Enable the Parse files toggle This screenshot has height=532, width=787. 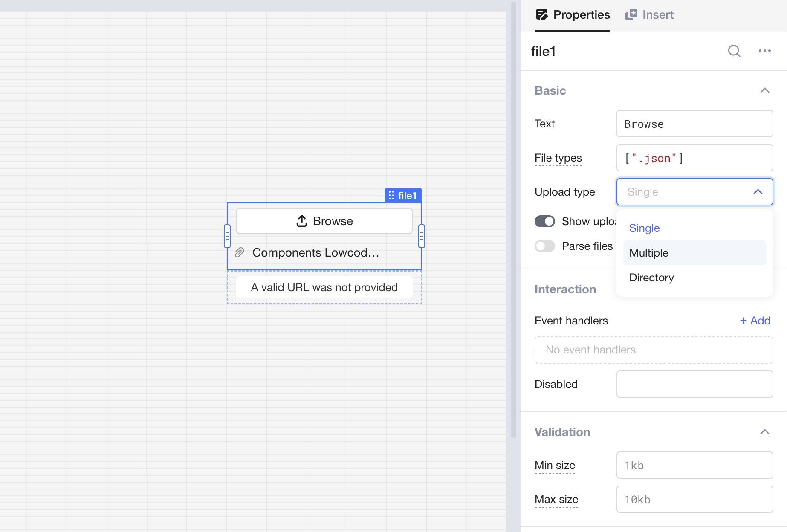pyautogui.click(x=545, y=246)
